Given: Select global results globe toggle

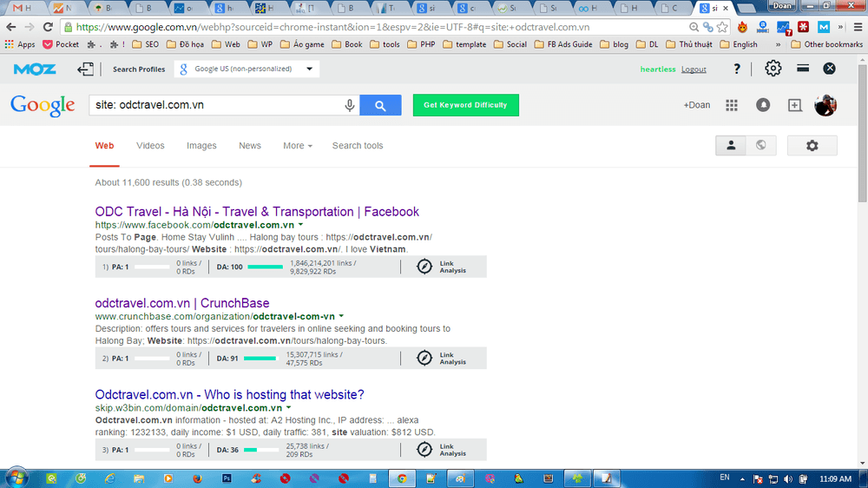Looking at the screenshot, I should click(x=761, y=146).
